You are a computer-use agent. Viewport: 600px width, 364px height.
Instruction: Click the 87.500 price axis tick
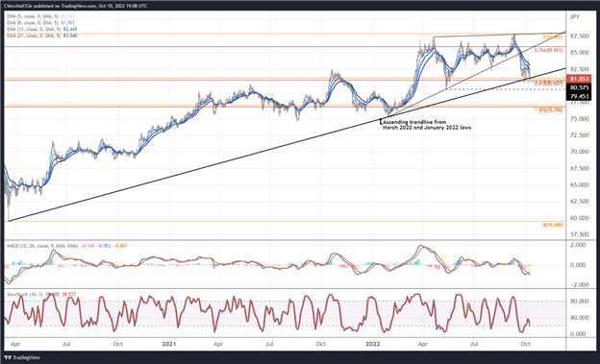(579, 36)
